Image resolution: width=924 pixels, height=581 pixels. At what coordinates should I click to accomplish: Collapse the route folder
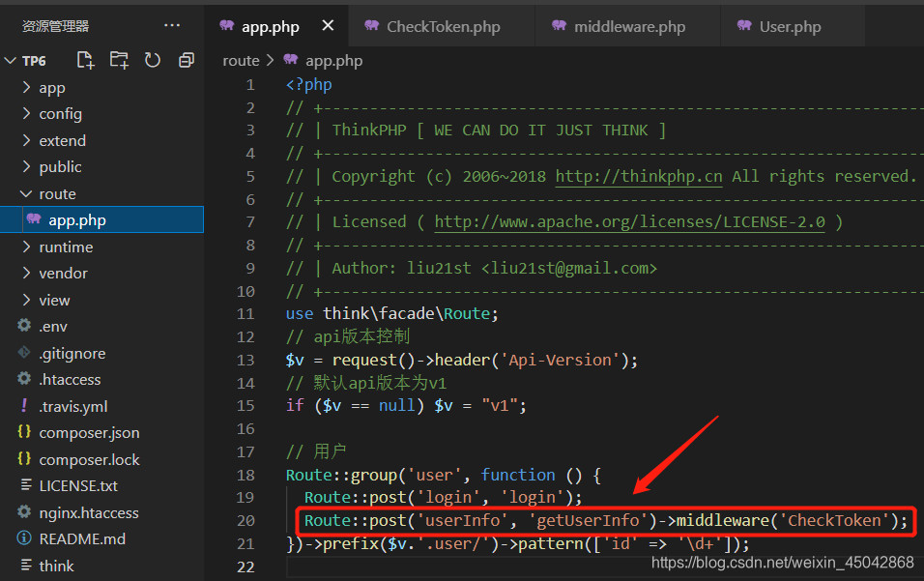57,194
